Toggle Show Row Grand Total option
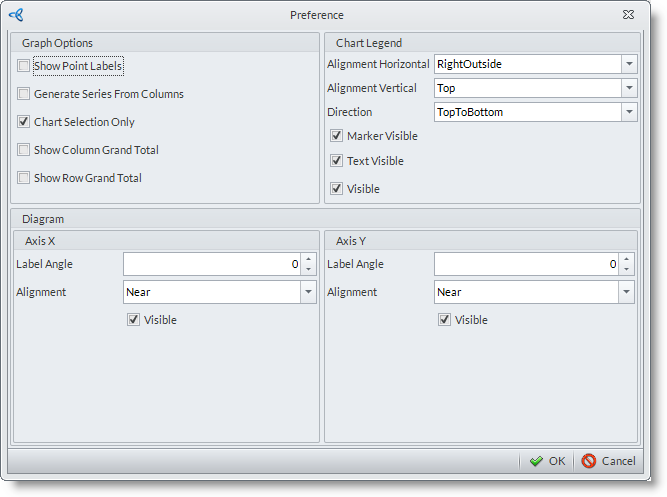Image resolution: width=667 pixels, height=497 pixels. click(x=24, y=178)
